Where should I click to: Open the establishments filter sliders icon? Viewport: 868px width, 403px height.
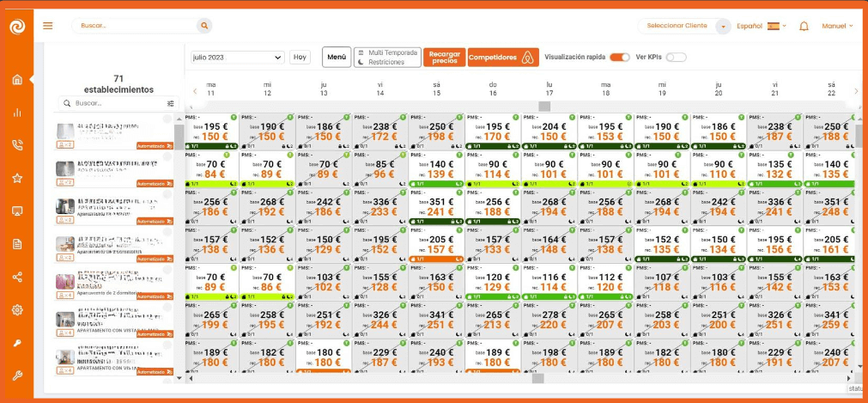coord(170,103)
